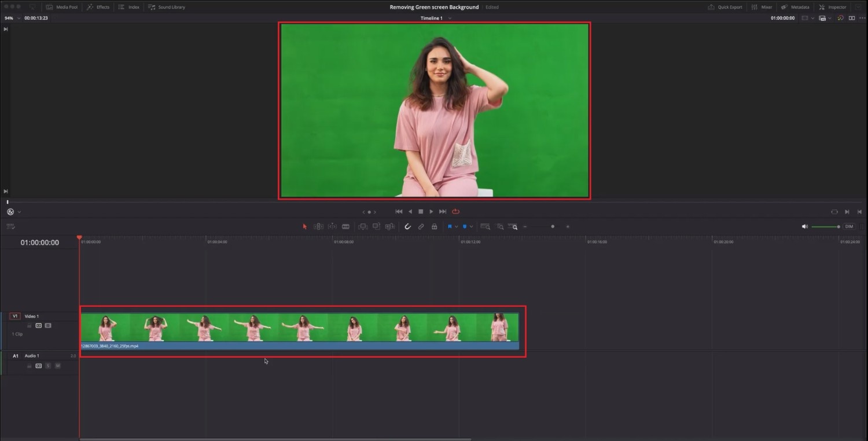Screen dimensions: 868x441
Task: Open the Effects panel
Action: pyautogui.click(x=98, y=7)
